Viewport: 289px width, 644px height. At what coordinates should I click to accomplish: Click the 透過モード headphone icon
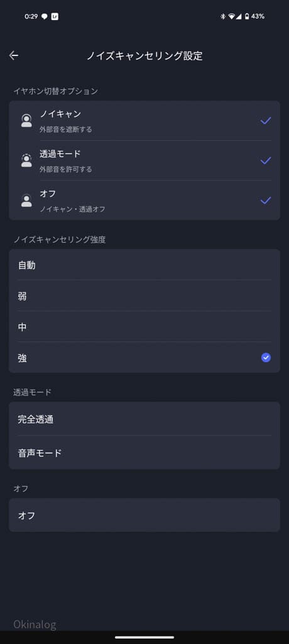26,160
